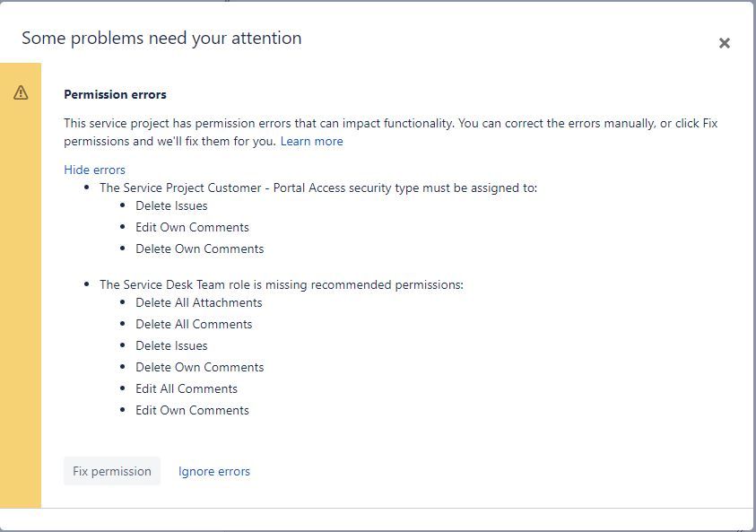756x532 pixels.
Task: Click the Service Desk Team role missing permissions line
Action: [281, 285]
